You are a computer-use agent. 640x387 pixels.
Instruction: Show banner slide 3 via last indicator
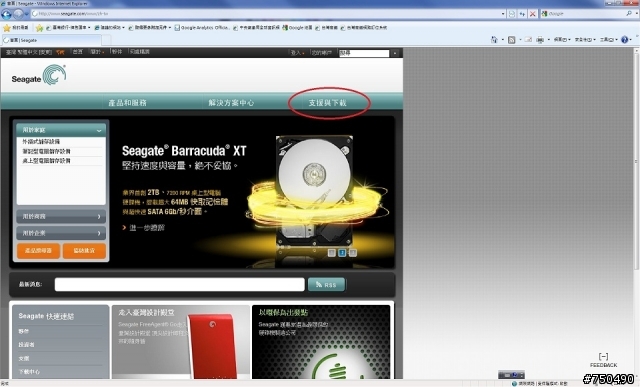(352, 253)
